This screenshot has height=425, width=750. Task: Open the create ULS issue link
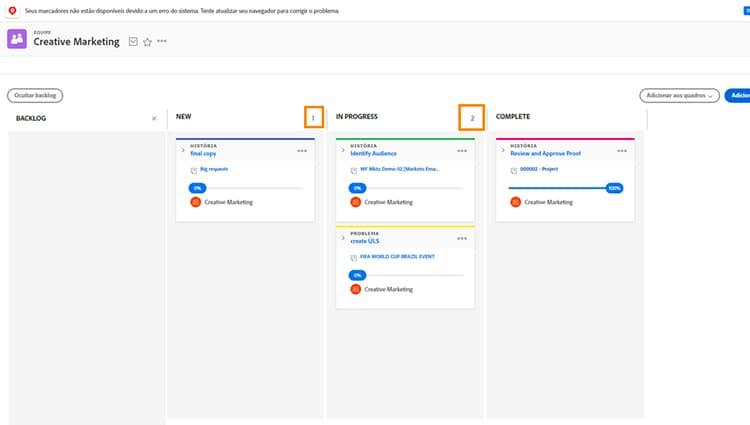click(364, 241)
